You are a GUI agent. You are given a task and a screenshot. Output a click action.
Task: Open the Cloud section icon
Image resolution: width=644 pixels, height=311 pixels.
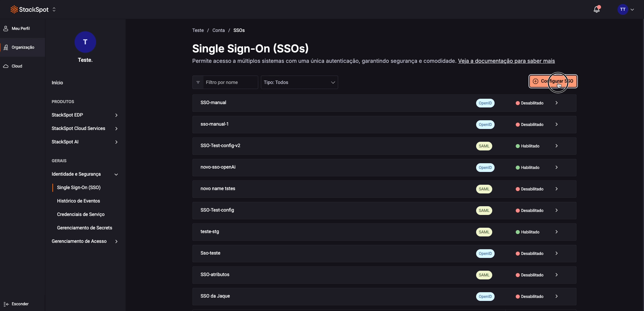pos(6,66)
